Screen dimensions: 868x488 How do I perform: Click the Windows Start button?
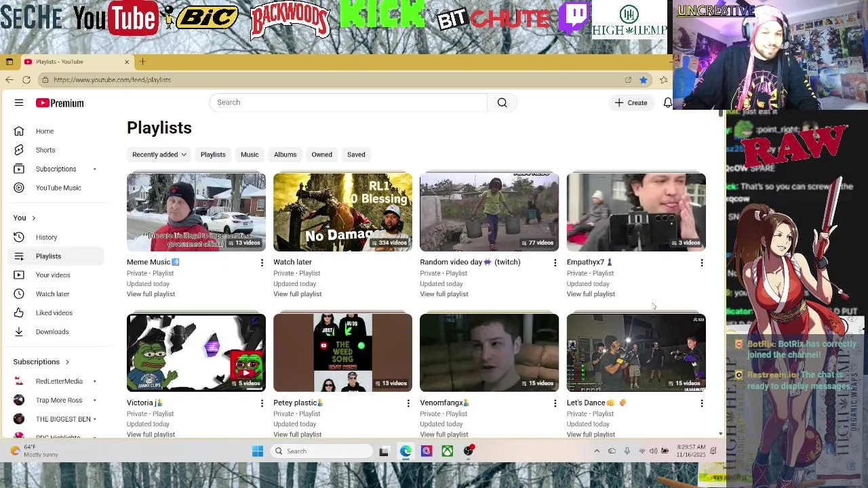tap(258, 451)
